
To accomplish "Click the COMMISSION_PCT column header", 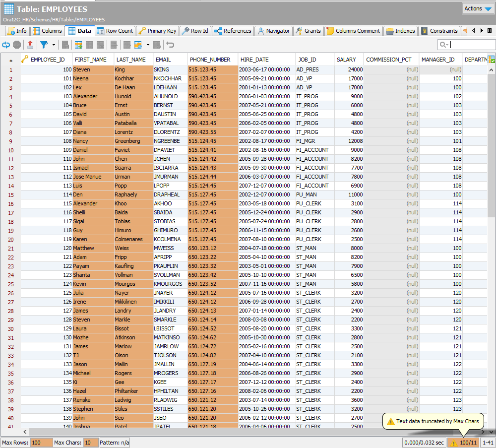I will tap(391, 60).
